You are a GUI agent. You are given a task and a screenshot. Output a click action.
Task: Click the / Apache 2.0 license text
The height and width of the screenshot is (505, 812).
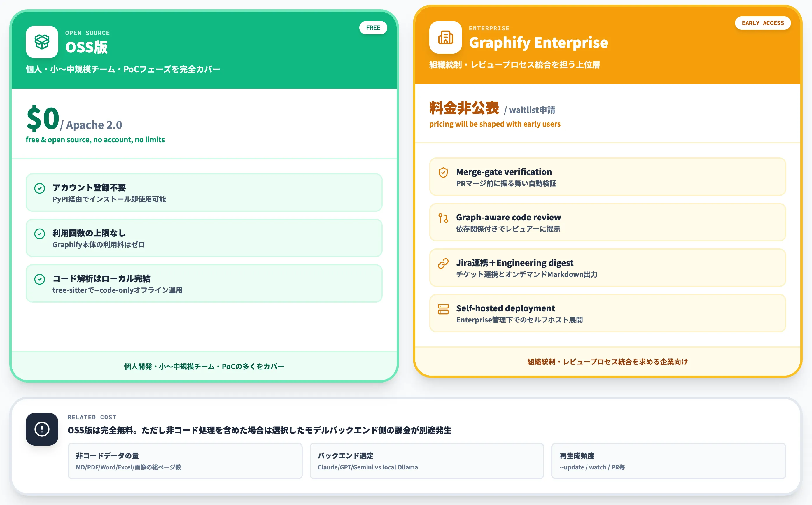point(91,125)
